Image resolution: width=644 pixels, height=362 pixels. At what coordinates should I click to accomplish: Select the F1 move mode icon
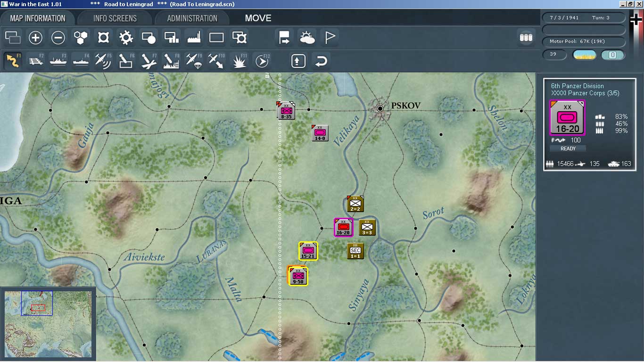tap(13, 61)
